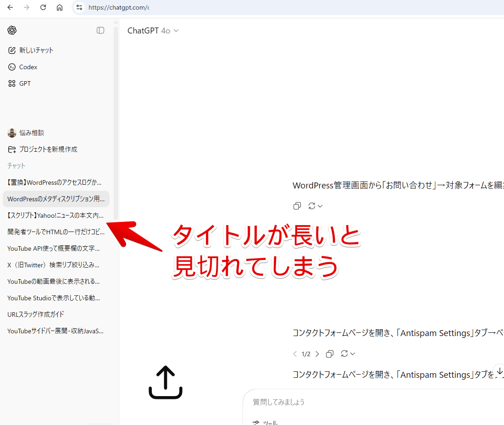Go to browser home page icon
The image size is (504, 425).
point(60,7)
